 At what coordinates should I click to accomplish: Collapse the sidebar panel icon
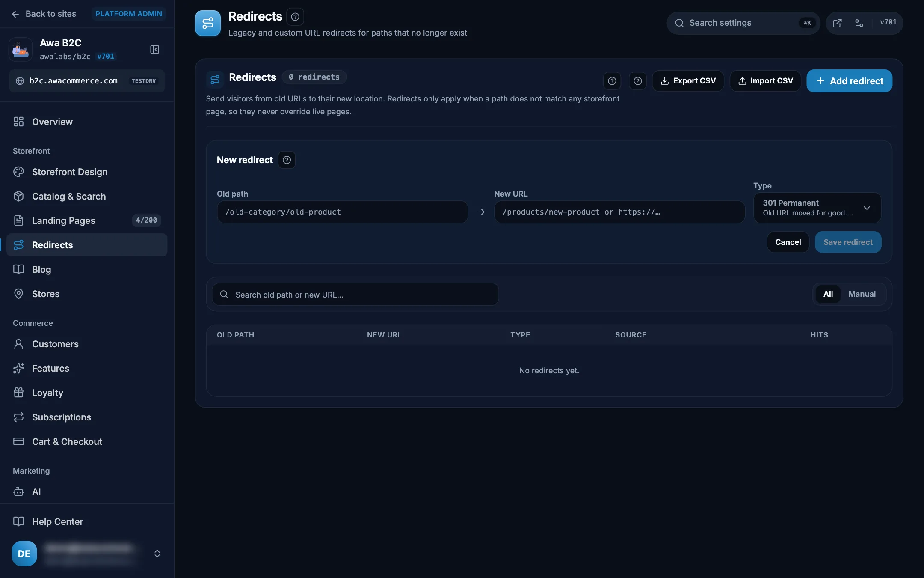pos(154,49)
